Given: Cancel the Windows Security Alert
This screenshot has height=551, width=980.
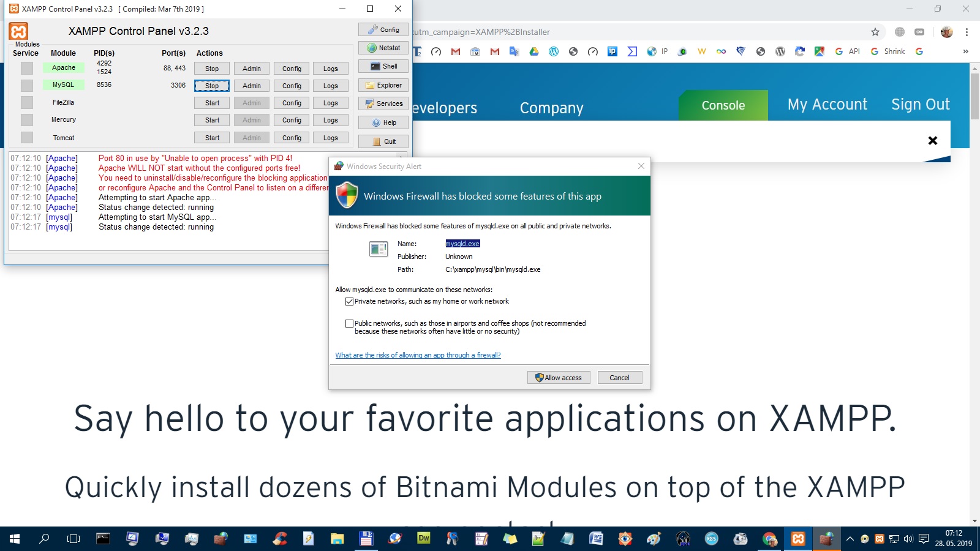Looking at the screenshot, I should click(x=619, y=378).
